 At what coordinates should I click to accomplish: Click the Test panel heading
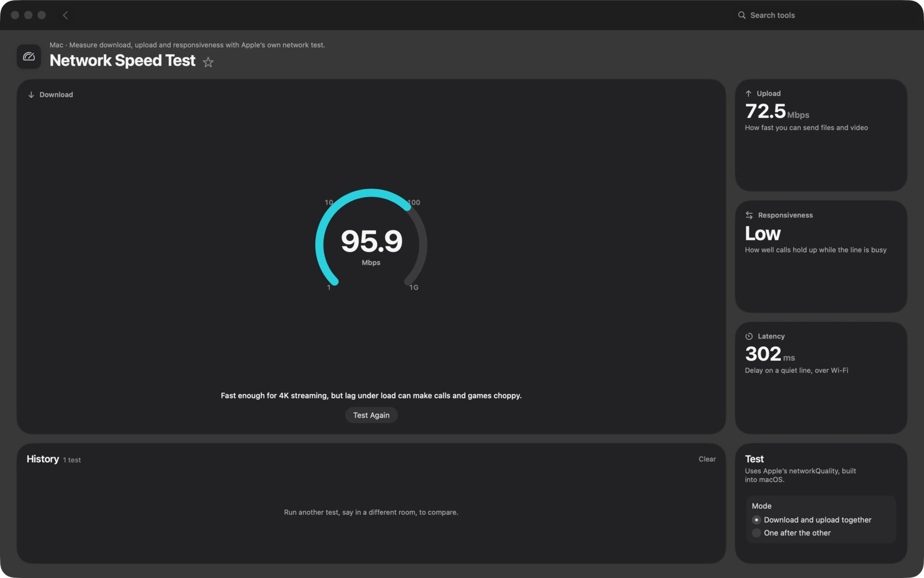pos(754,459)
